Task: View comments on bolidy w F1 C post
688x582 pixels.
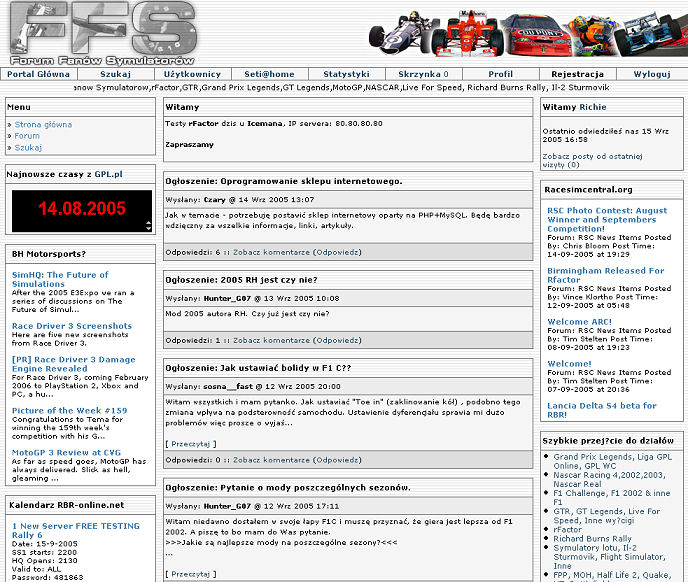Action: pyautogui.click(x=271, y=460)
